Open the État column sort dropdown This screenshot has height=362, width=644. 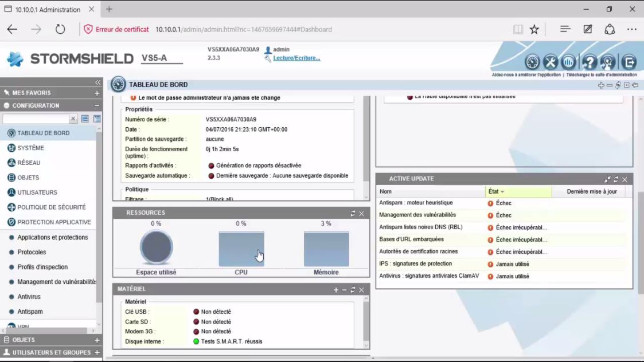pos(502,192)
